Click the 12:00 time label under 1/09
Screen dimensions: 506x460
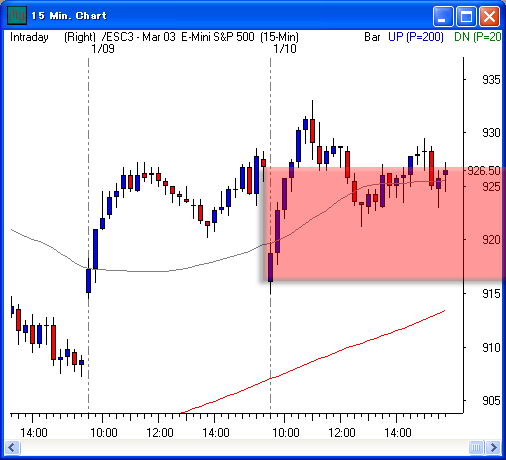pos(160,433)
